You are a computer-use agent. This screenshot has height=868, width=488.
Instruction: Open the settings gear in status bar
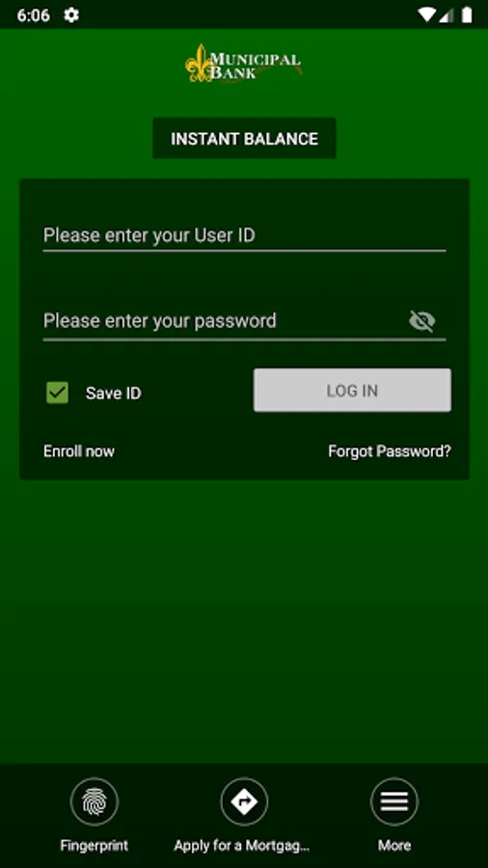click(x=71, y=14)
